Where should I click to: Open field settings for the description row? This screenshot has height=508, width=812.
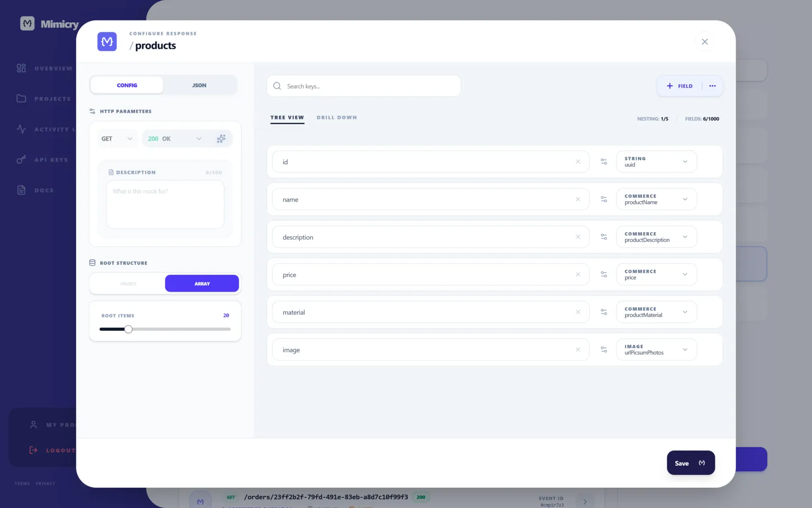604,237
